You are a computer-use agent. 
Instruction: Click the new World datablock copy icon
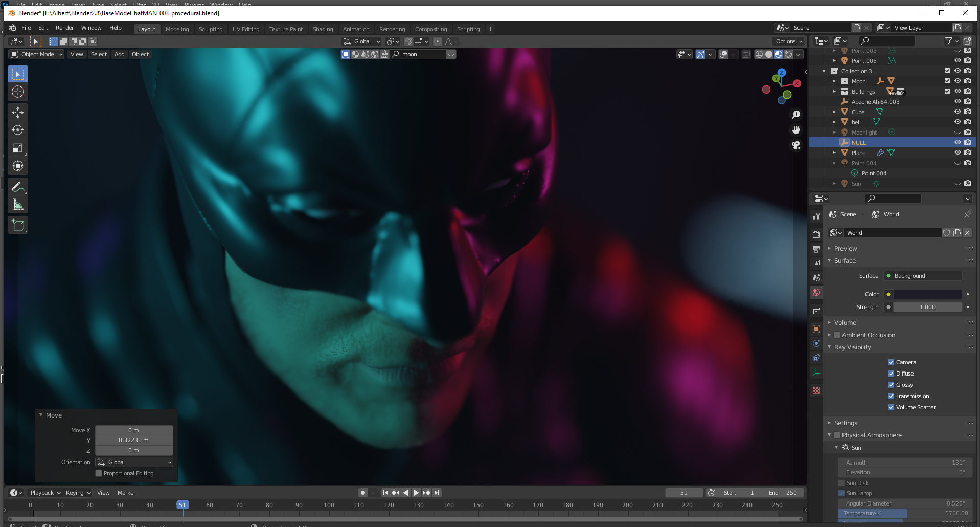point(957,233)
